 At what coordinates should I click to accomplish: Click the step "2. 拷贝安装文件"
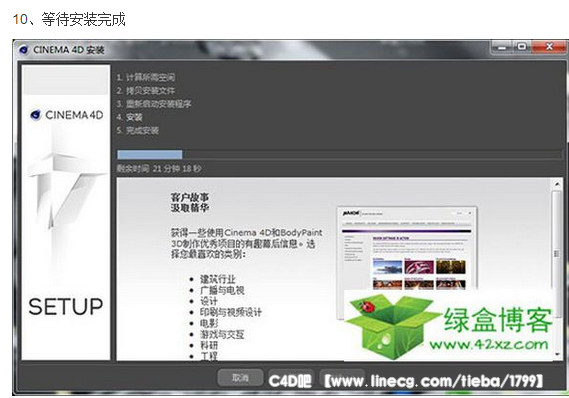(146, 91)
